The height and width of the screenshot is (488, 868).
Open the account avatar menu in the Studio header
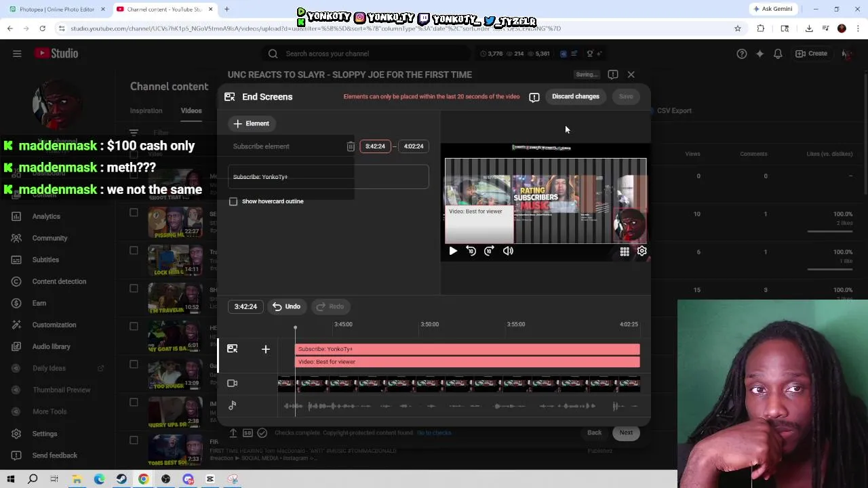coord(847,54)
